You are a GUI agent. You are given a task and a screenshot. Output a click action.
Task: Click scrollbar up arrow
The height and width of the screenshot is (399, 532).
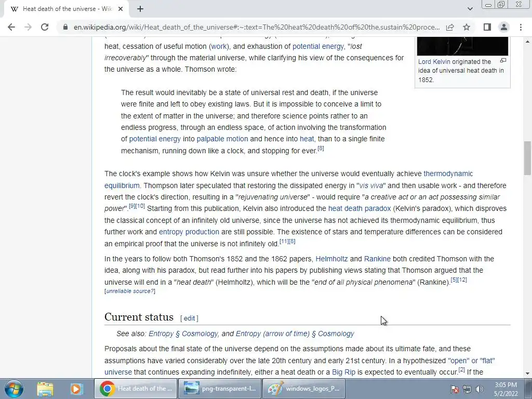tap(527, 42)
